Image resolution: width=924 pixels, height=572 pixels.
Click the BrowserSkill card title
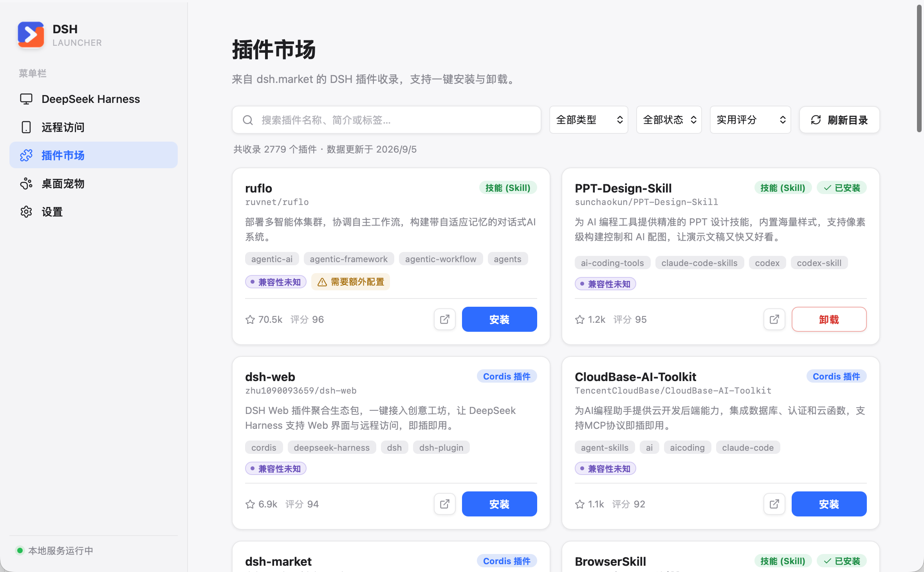610,561
